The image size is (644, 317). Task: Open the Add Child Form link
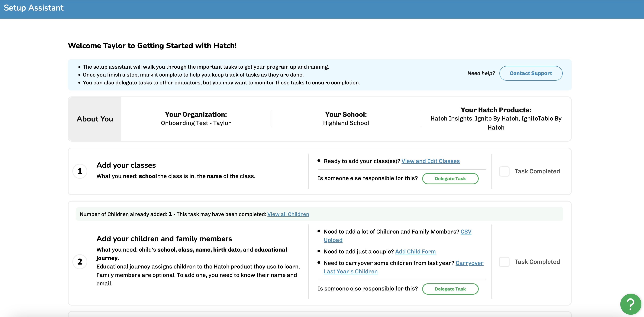(x=415, y=251)
